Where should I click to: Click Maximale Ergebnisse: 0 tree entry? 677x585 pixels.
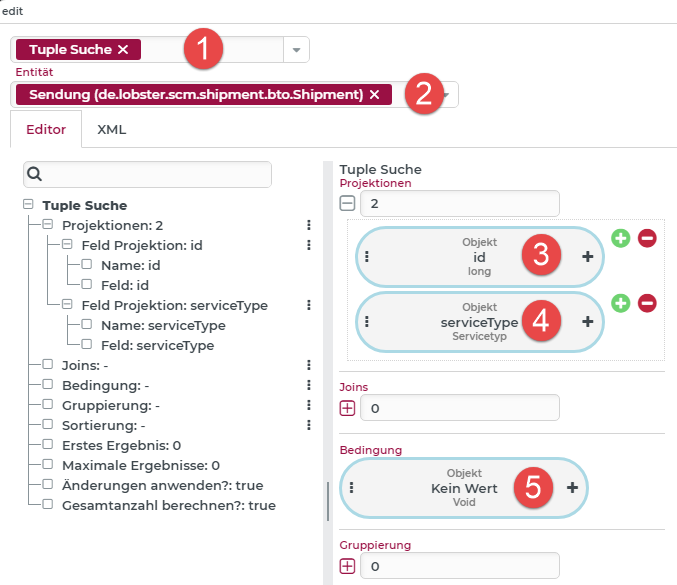click(x=140, y=465)
